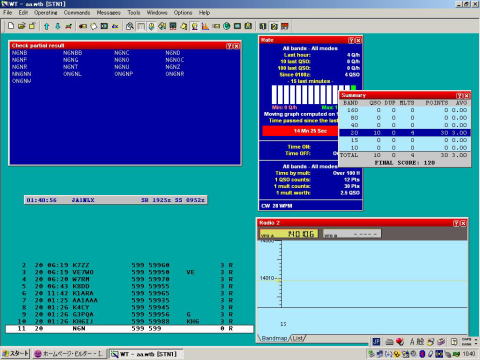The width and height of the screenshot is (480, 360).
Task: Click the Open folder toolbar icon
Action: (22, 26)
